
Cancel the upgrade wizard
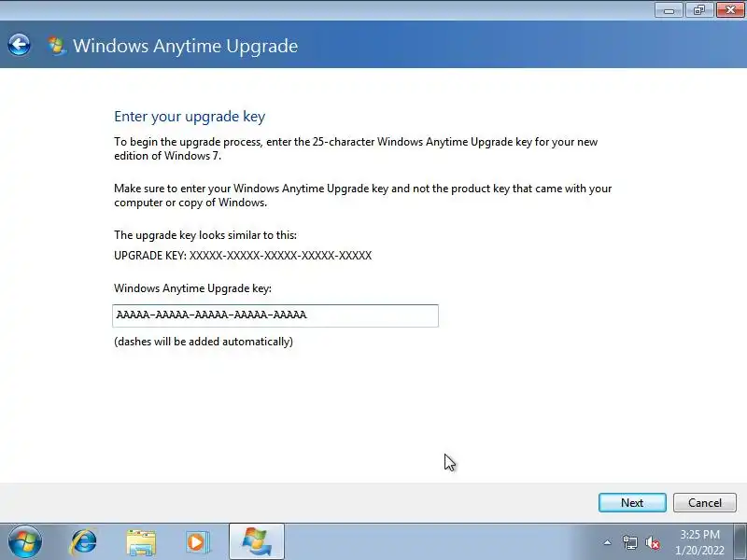point(705,503)
